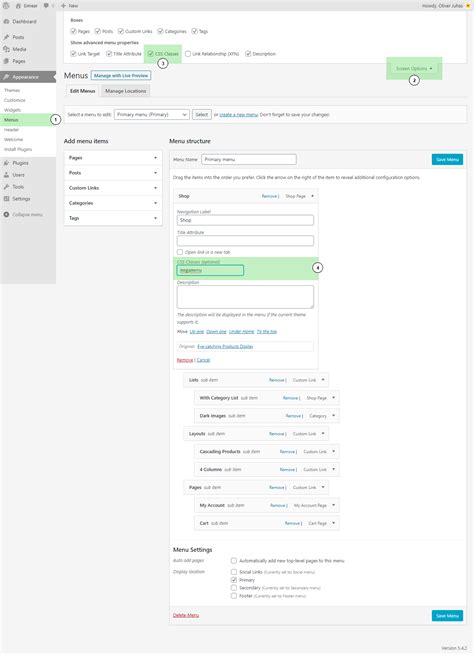Click the Menu Name input field
Viewport: 474px width, 655px height.
point(249,159)
